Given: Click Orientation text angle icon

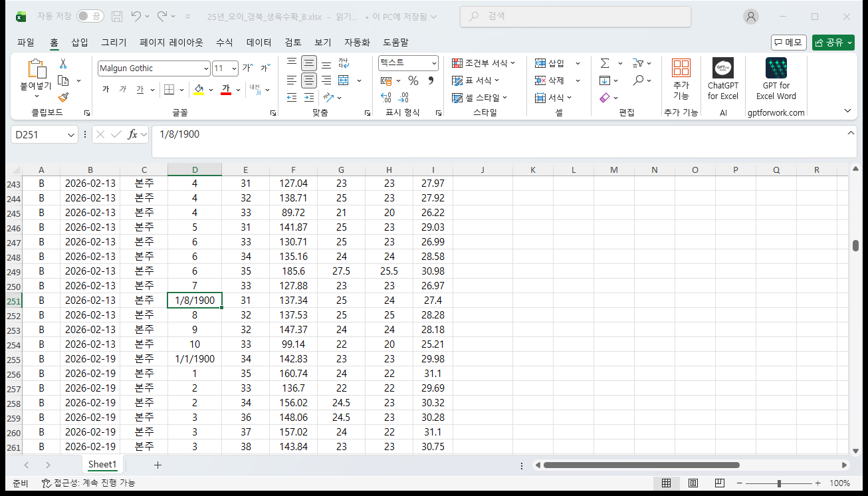Looking at the screenshot, I should (x=328, y=98).
